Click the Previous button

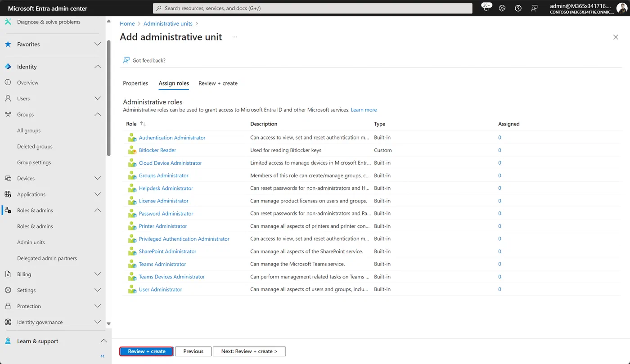pos(193,351)
